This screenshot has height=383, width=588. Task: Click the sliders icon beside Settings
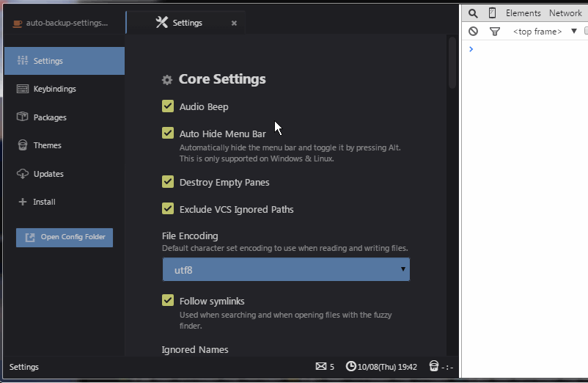pos(23,60)
